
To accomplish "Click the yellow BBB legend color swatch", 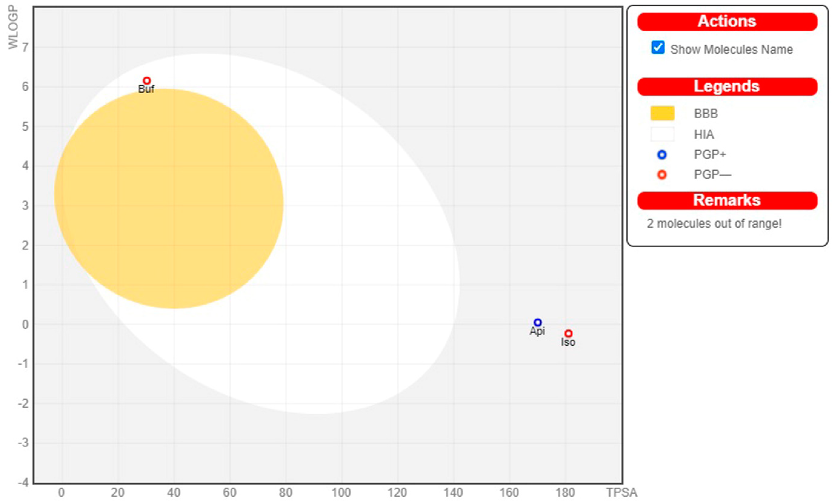I will coord(662,113).
